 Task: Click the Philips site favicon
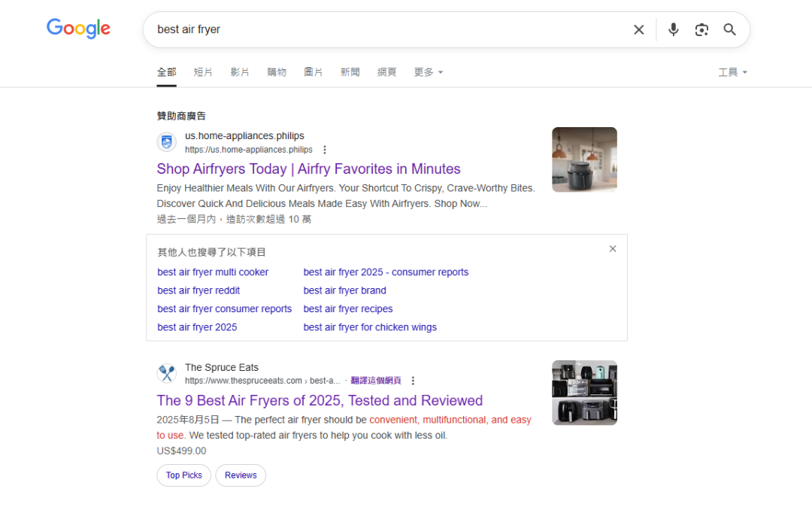point(166,141)
